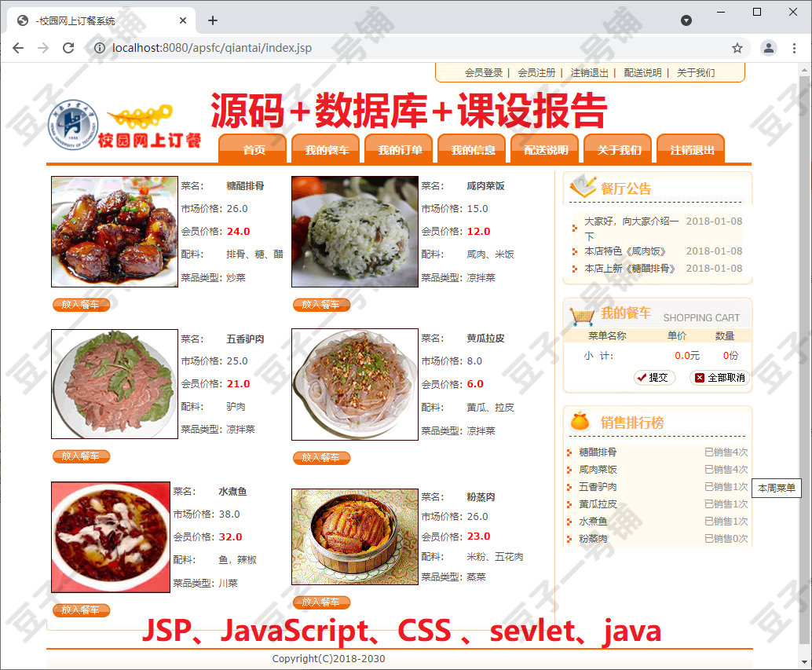This screenshot has width=812, height=670.
Task: Click the 0.0元 cart subtotal
Action: [686, 356]
